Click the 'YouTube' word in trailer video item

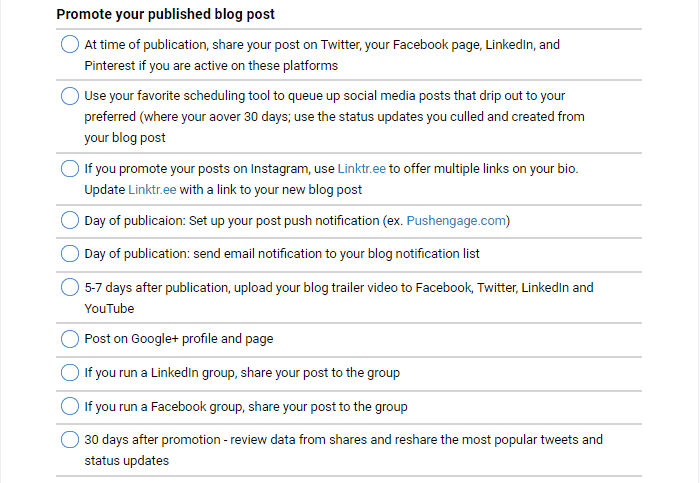109,308
